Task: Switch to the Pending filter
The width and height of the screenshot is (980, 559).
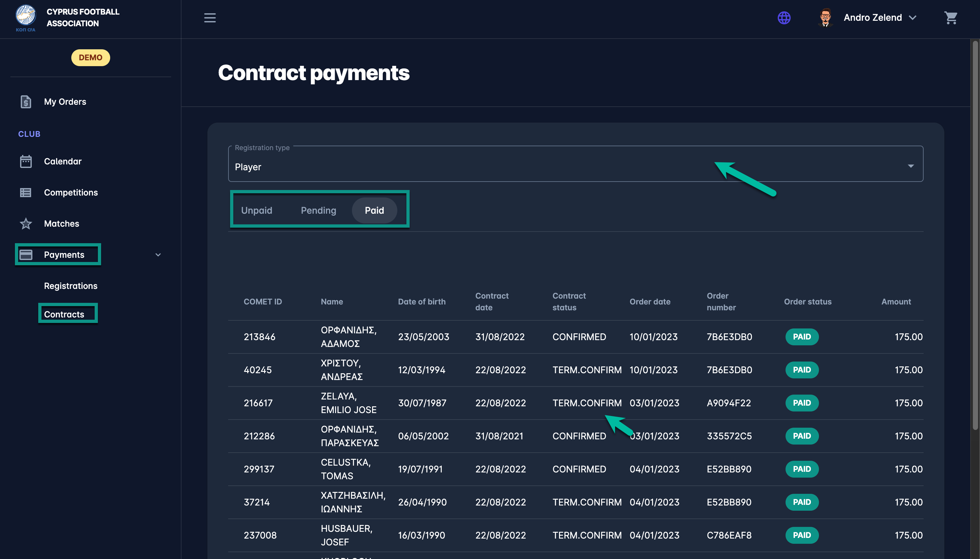Action: click(x=318, y=210)
